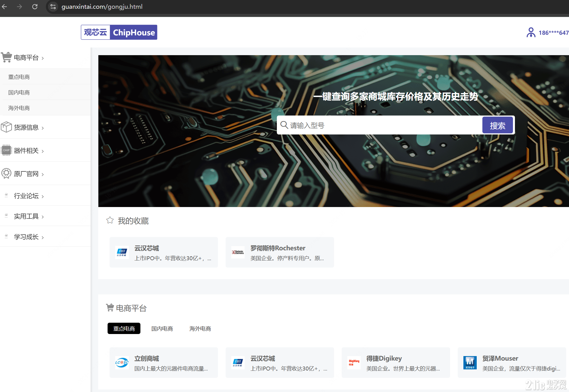This screenshot has height=392, width=569.
Task: Expand the 实用工具 chevron
Action: (43, 217)
